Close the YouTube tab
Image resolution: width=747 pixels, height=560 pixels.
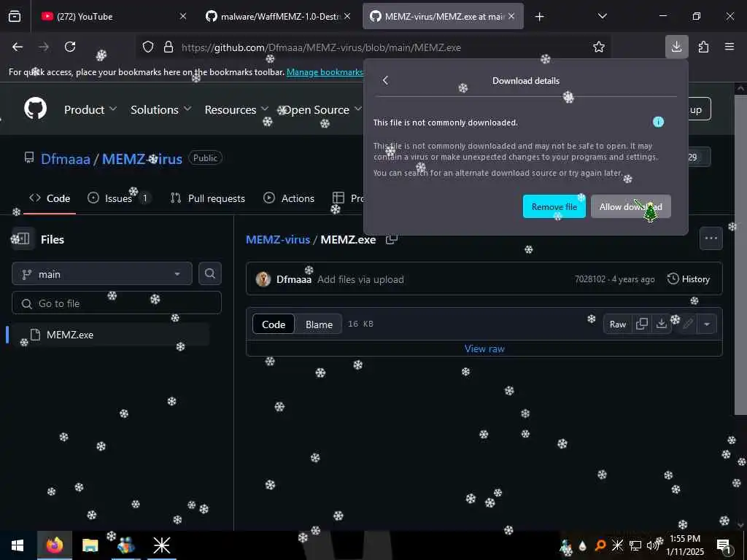click(x=183, y=17)
